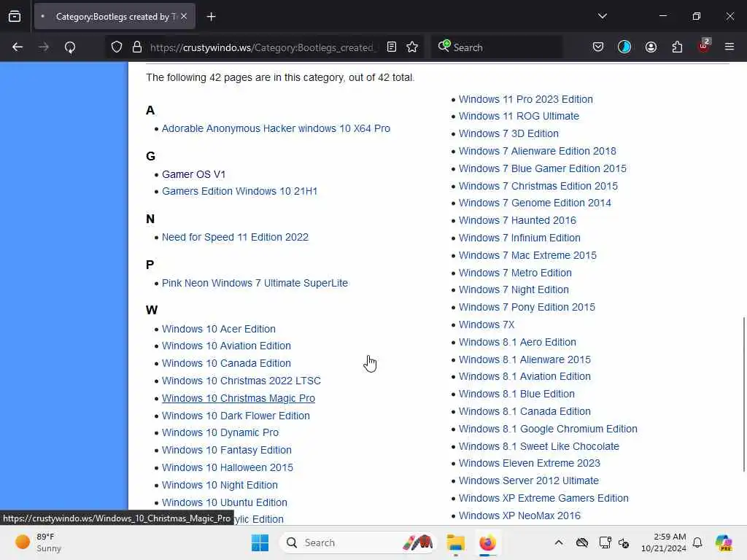Screen dimensions: 747x560
Task: Open Windows 7 Mac Extreme 2015 link
Action: [x=527, y=256]
